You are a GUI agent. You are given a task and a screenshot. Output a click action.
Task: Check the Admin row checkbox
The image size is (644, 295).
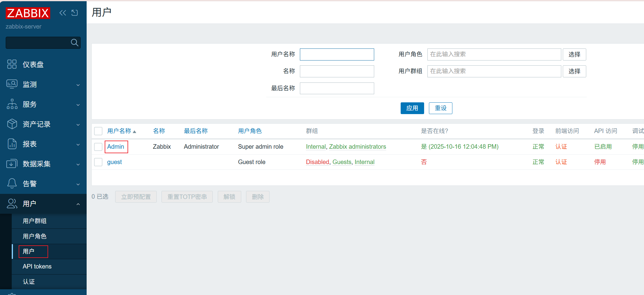tap(98, 147)
